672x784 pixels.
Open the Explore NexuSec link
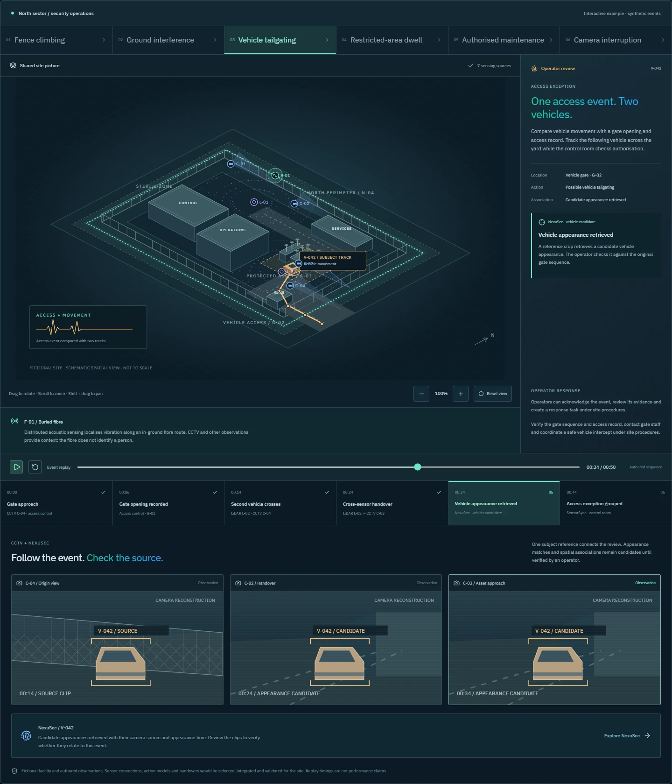(x=627, y=735)
